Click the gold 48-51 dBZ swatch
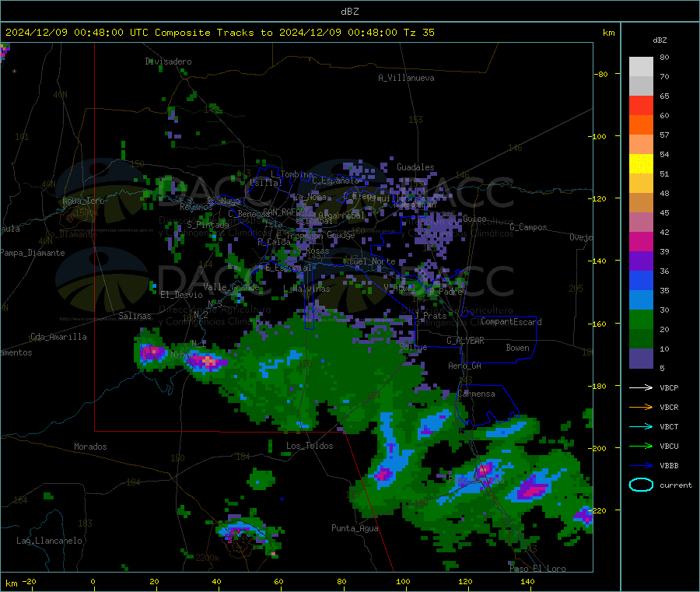 (641, 183)
